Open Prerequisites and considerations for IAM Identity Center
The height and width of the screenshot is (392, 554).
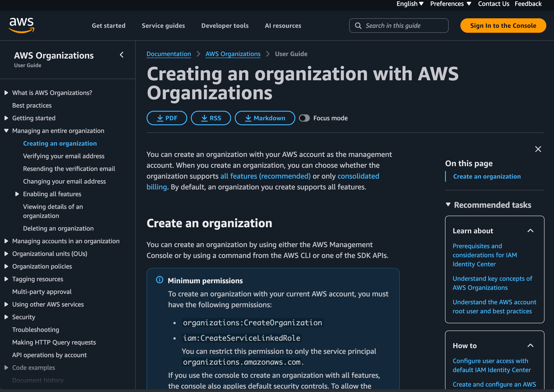click(485, 255)
